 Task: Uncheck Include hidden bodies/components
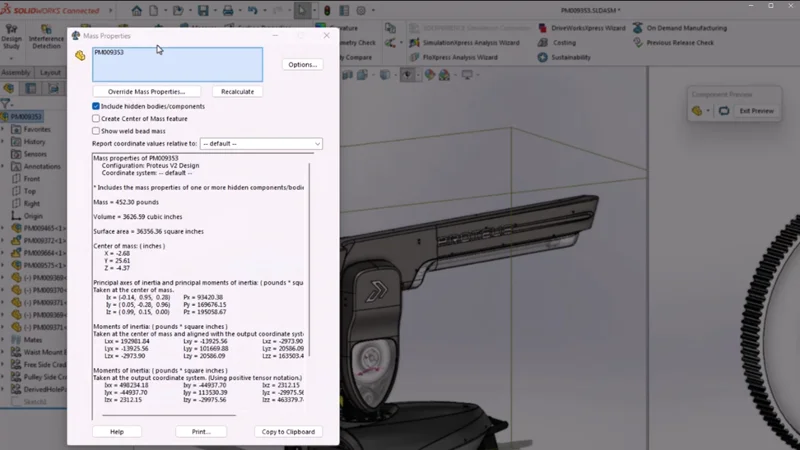coord(96,106)
